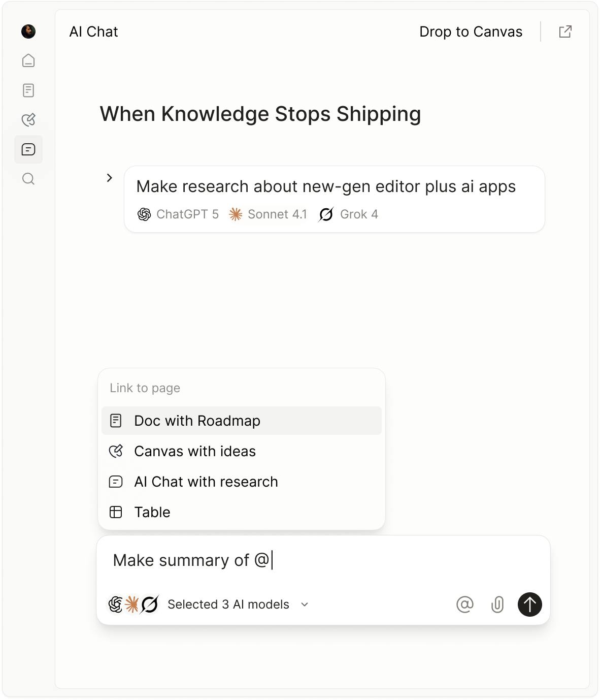The image size is (600, 700).
Task: Open the Canvas icon in sidebar
Action: point(28,120)
